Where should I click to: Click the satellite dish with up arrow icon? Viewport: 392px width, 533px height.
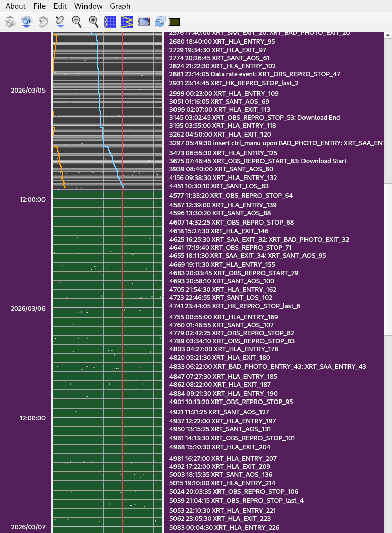[x=43, y=22]
